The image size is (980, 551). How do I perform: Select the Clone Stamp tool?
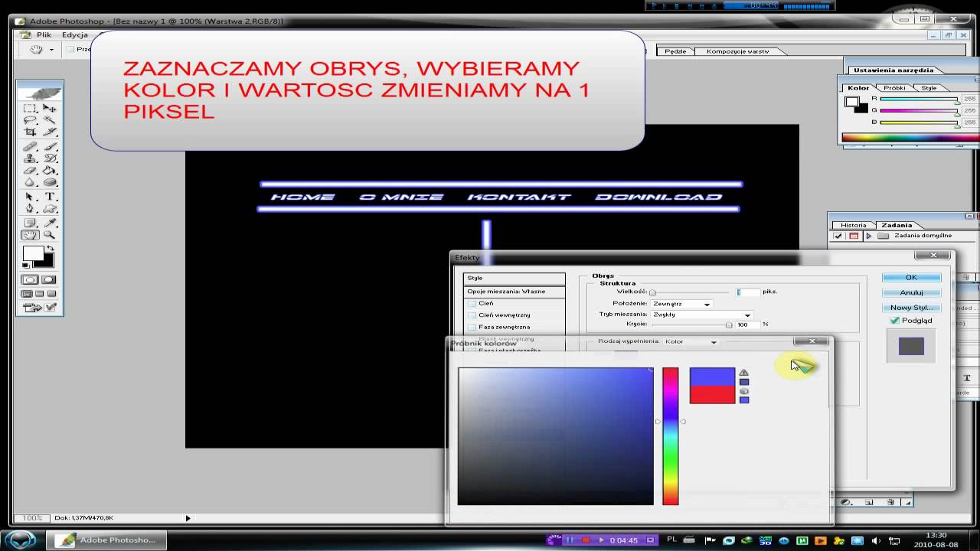[30, 158]
